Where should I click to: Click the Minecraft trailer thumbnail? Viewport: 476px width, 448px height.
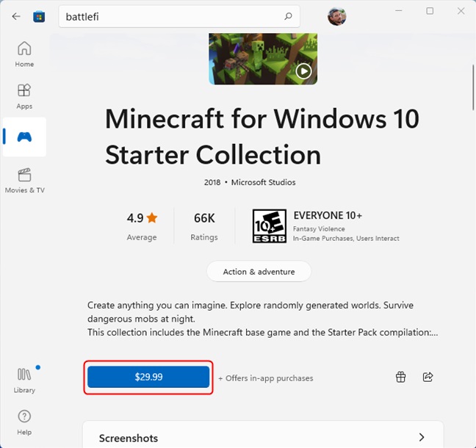[263, 59]
